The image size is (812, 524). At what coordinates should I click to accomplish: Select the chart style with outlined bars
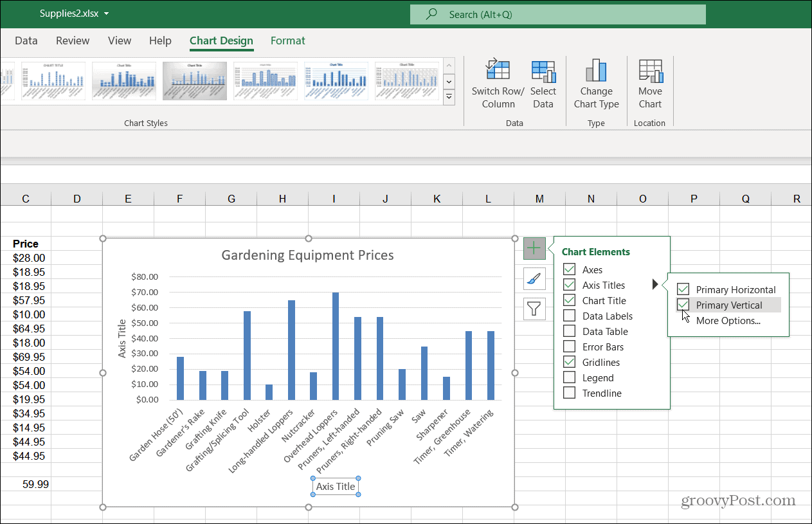click(266, 81)
